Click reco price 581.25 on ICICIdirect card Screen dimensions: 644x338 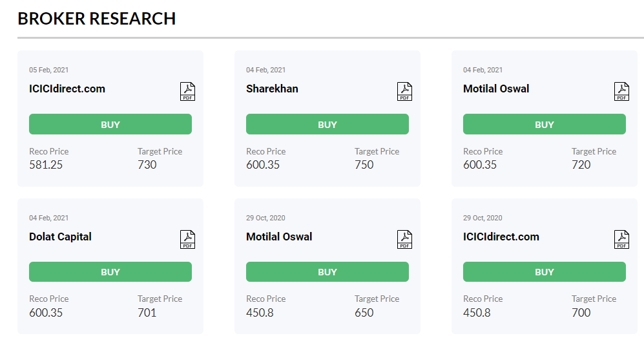click(46, 165)
